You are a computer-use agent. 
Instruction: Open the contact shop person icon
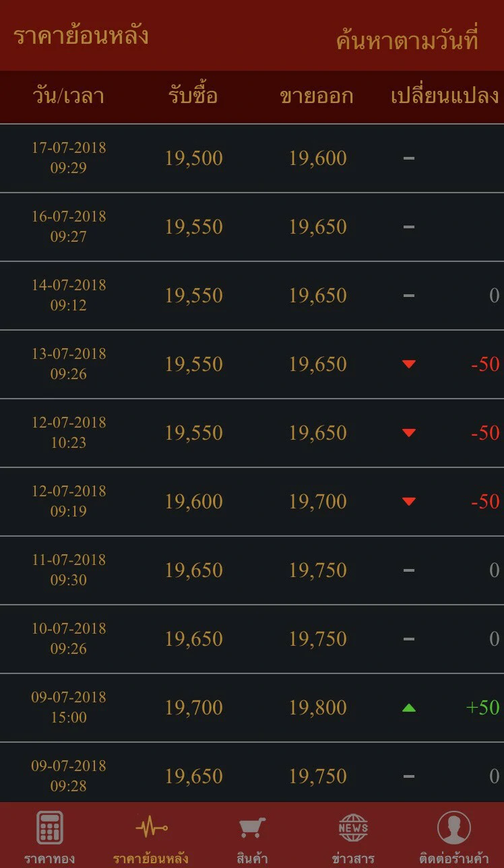[454, 828]
